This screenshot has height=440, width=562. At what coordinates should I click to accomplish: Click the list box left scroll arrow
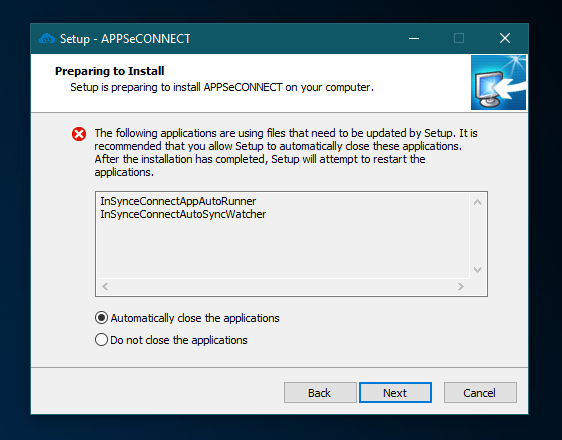pos(105,287)
